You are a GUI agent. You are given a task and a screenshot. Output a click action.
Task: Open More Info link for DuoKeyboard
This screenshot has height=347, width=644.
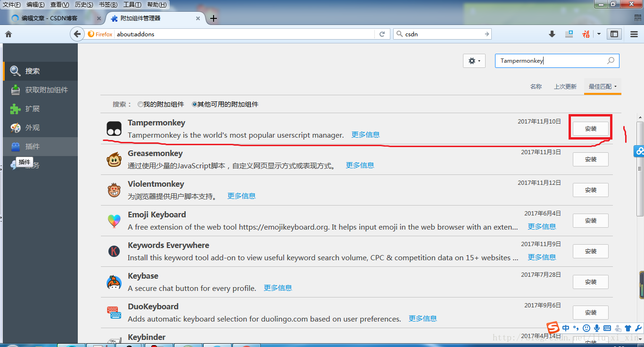(422, 319)
